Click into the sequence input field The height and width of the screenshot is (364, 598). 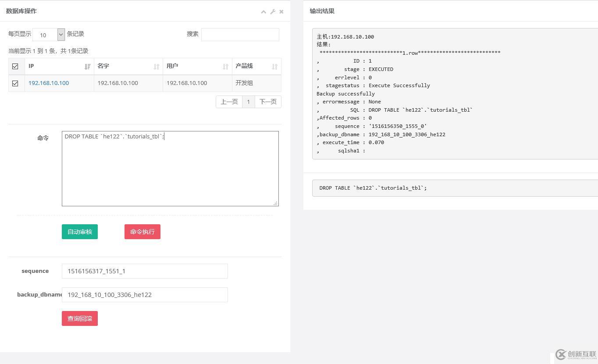point(145,271)
